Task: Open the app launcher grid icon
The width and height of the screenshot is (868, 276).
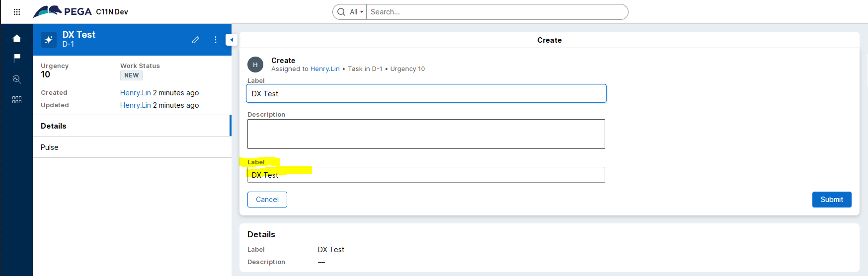Action: pyautogui.click(x=17, y=12)
